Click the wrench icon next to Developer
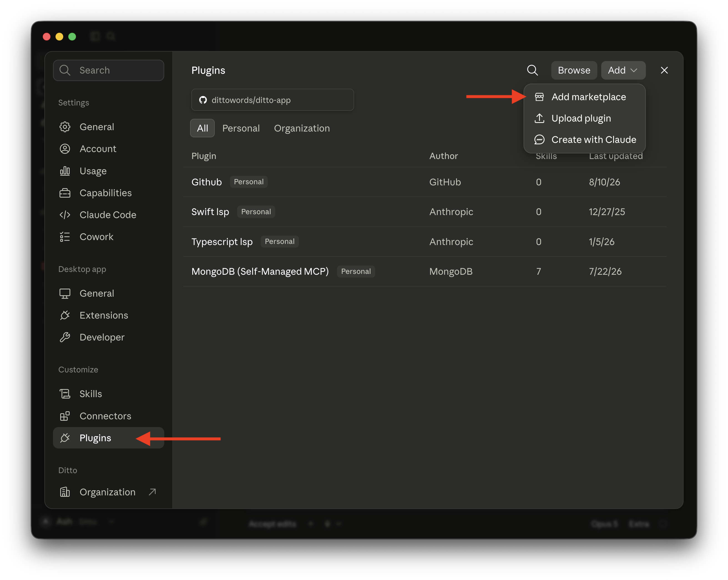 point(64,337)
